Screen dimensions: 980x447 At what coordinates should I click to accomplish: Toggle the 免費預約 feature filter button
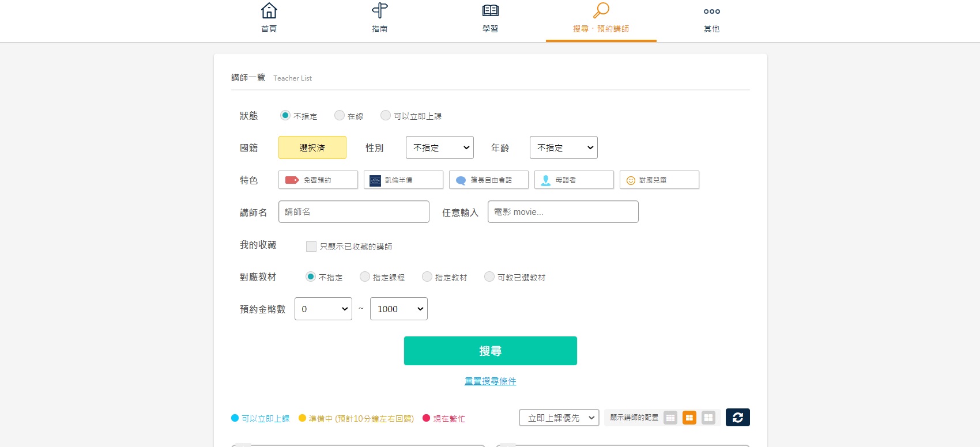coord(318,180)
